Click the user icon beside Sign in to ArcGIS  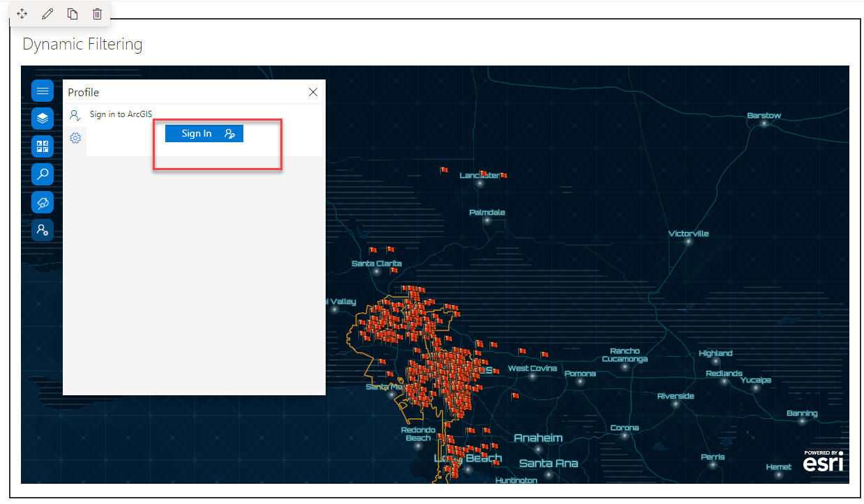coord(75,115)
